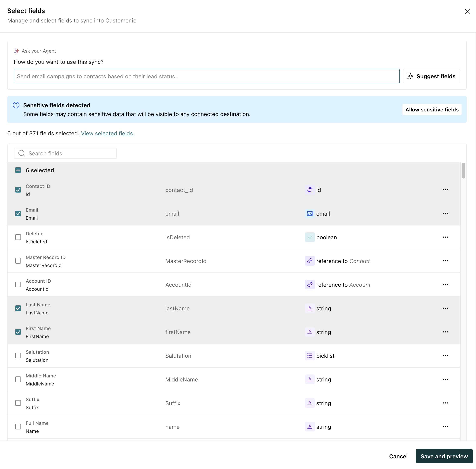Screen dimensions: 476x469
Task: Click the boolean checkmark type icon
Action: tap(309, 237)
